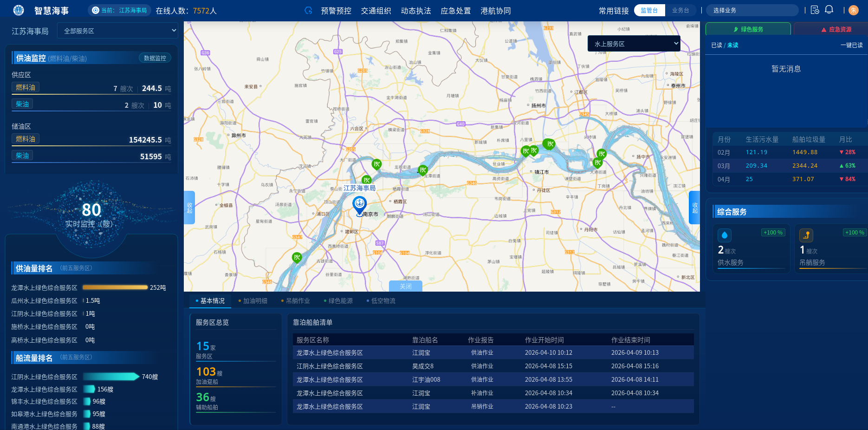Open the notification bell
Screen dimensions: 868x430
[x=829, y=10]
